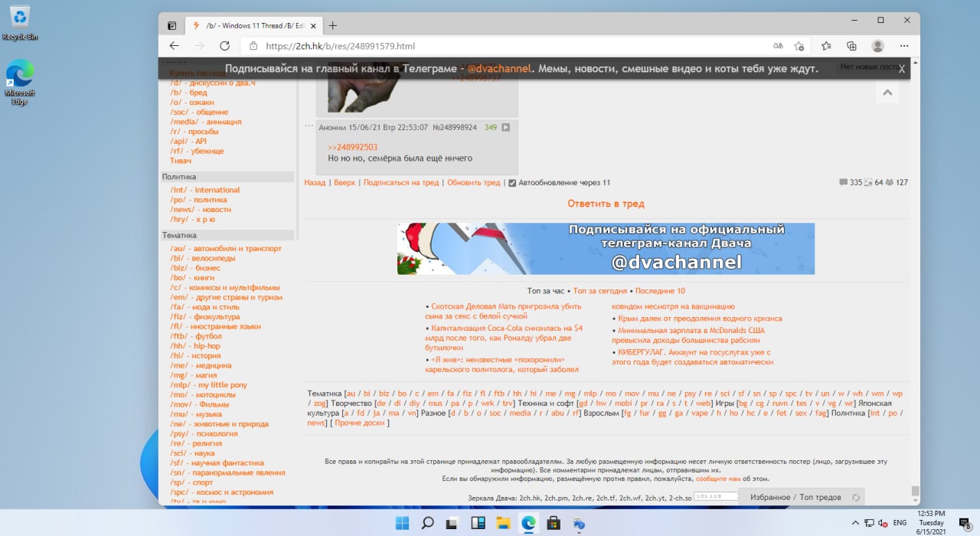The image size is (980, 536).
Task: Open the reply reference >>248992503
Action: click(352, 147)
